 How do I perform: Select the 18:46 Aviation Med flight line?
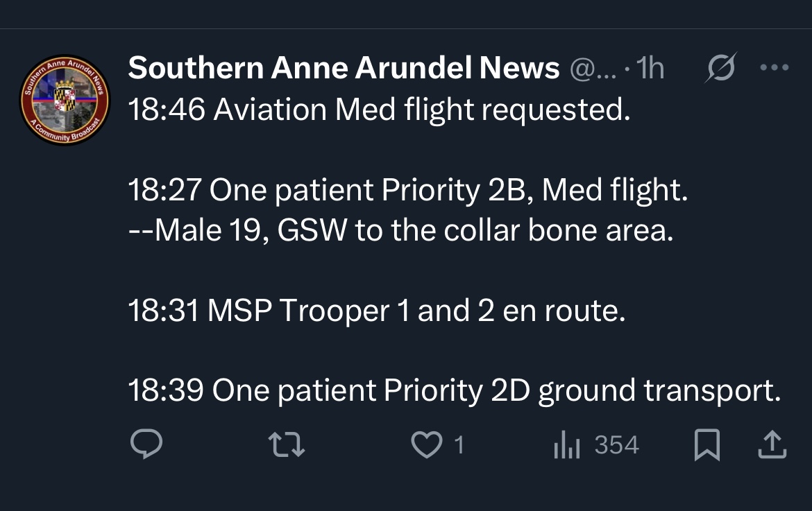[x=379, y=110]
